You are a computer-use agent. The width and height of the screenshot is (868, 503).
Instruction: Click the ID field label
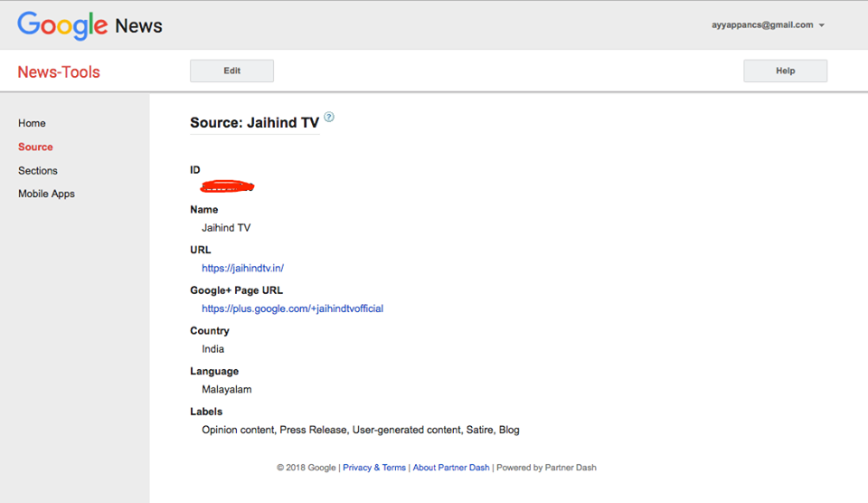click(x=195, y=170)
